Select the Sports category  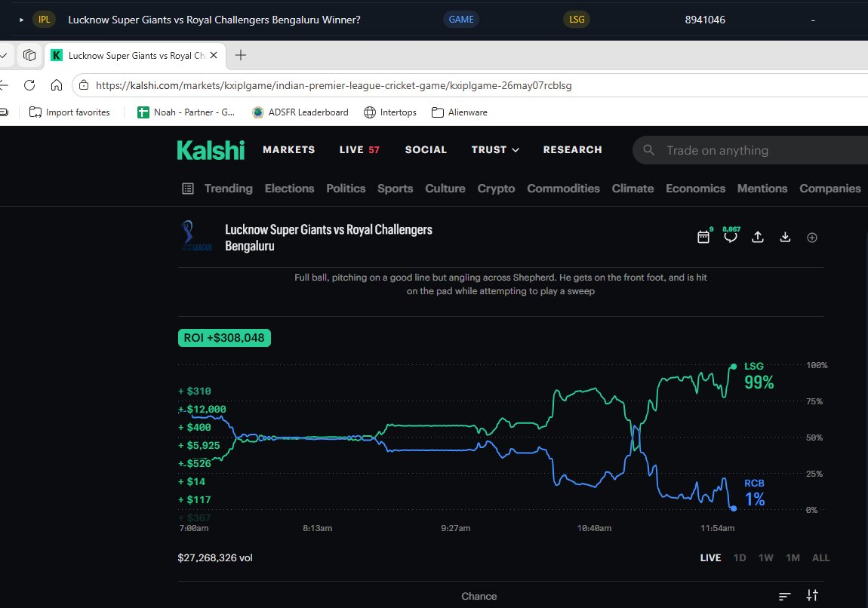(x=396, y=189)
